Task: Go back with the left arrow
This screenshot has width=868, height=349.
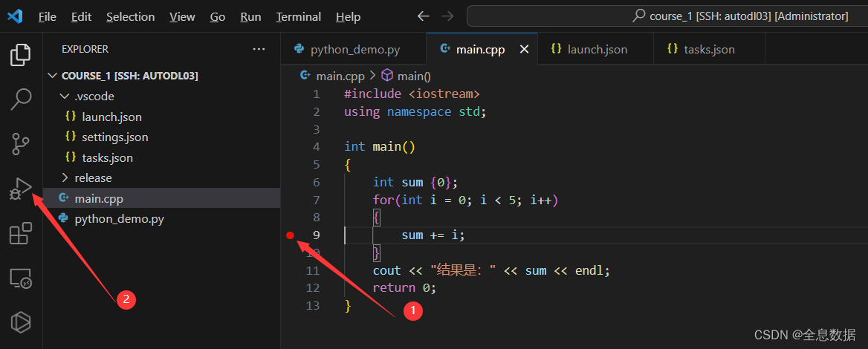Action: (424, 16)
